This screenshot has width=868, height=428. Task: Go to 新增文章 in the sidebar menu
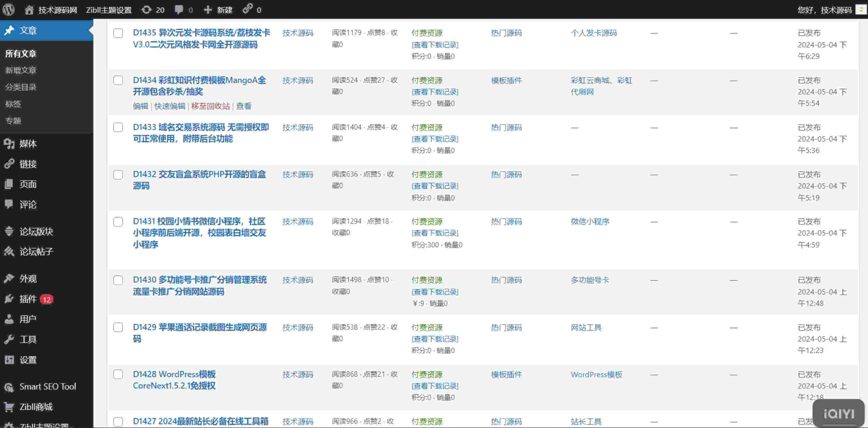(21, 70)
